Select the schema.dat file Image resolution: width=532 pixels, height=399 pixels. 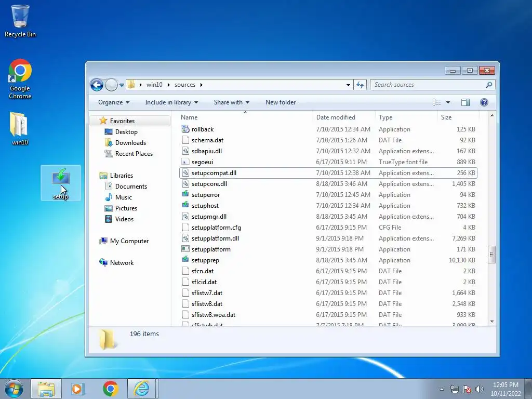pos(207,140)
